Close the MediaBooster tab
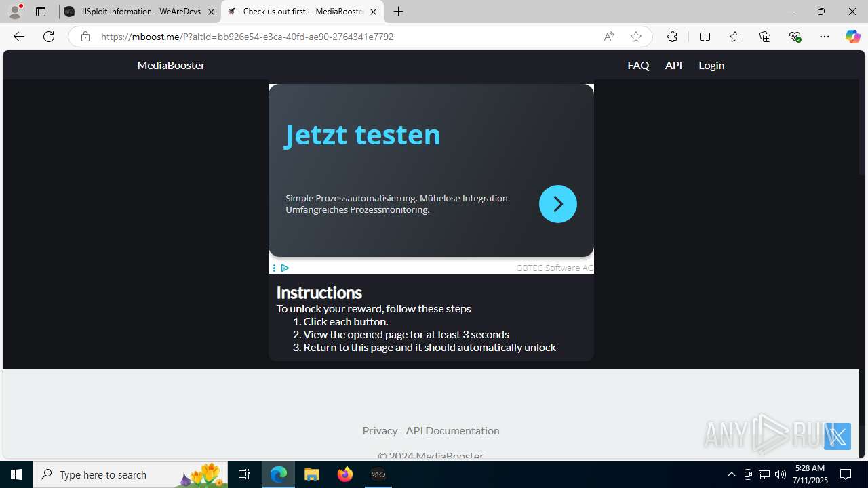This screenshot has width=868, height=488. click(x=373, y=12)
